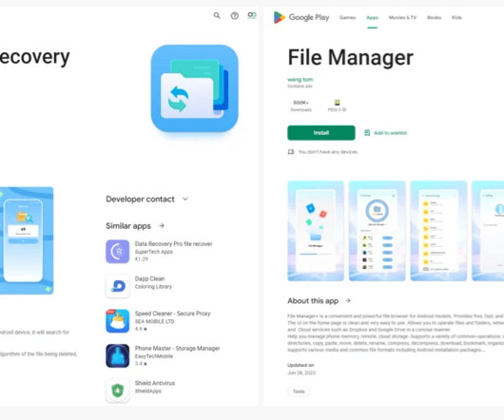Click the Tools category chip
504x420 pixels.
[x=299, y=391]
